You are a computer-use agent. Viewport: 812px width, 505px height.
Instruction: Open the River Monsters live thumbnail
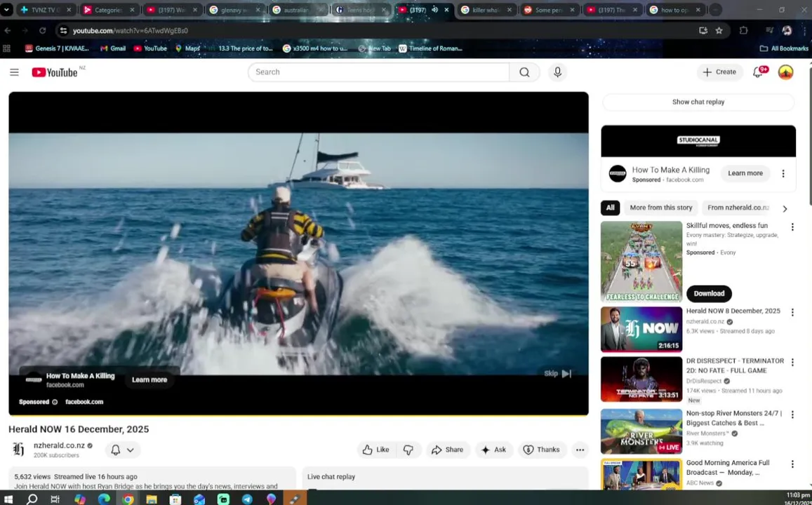point(641,431)
